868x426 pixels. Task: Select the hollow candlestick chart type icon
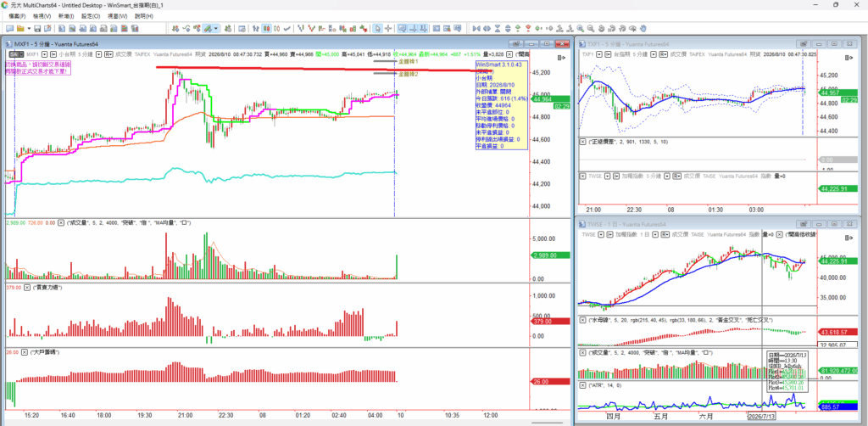point(277,28)
